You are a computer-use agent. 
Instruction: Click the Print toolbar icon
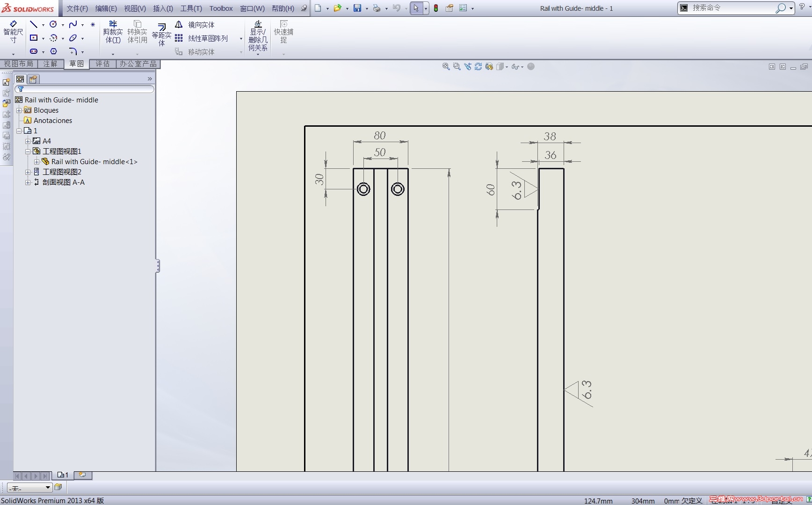pos(377,8)
